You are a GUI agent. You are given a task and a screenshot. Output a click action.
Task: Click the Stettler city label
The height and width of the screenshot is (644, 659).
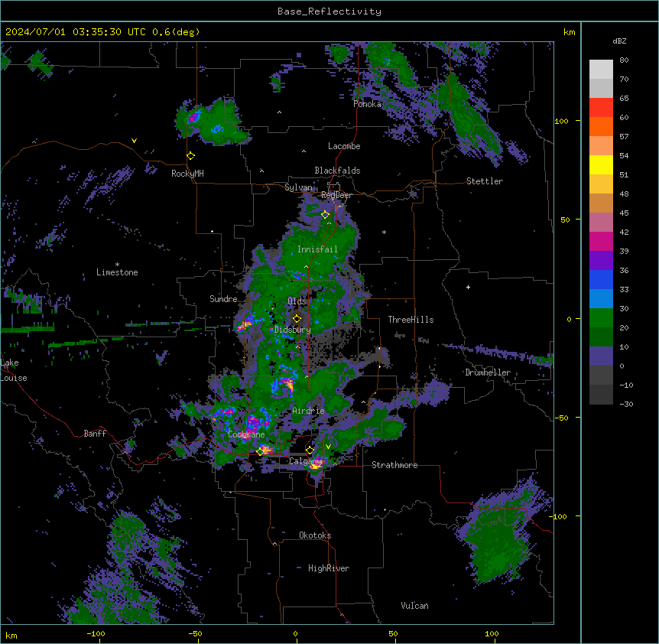(x=485, y=181)
